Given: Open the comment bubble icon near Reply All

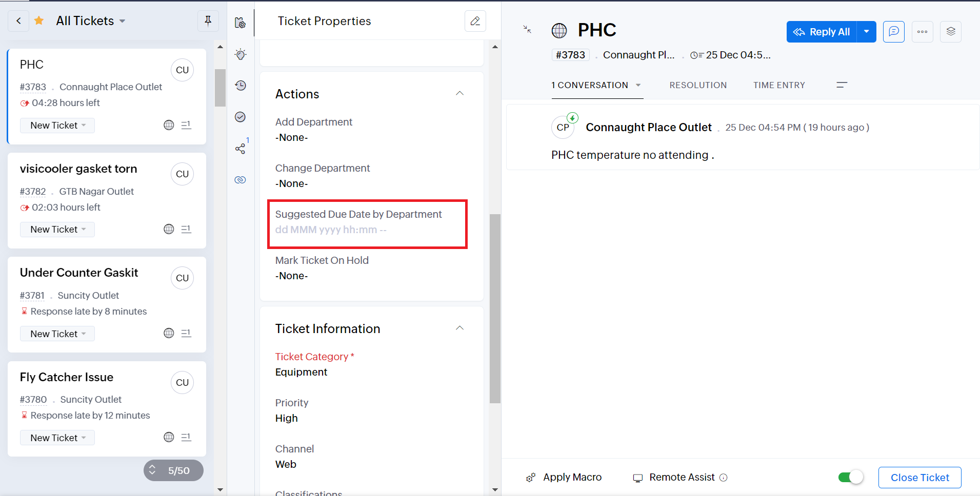Looking at the screenshot, I should (893, 32).
